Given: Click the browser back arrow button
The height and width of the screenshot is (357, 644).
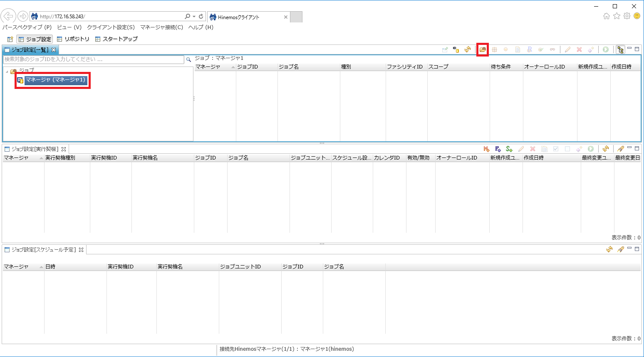Looking at the screenshot, I should [x=8, y=16].
